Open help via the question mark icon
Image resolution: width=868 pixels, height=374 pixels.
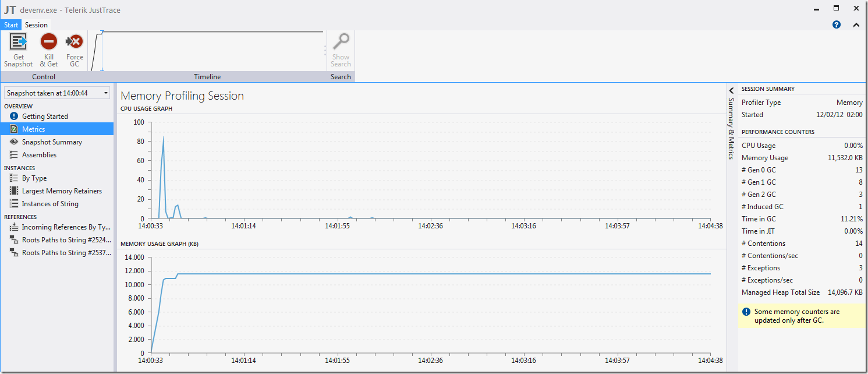(837, 24)
